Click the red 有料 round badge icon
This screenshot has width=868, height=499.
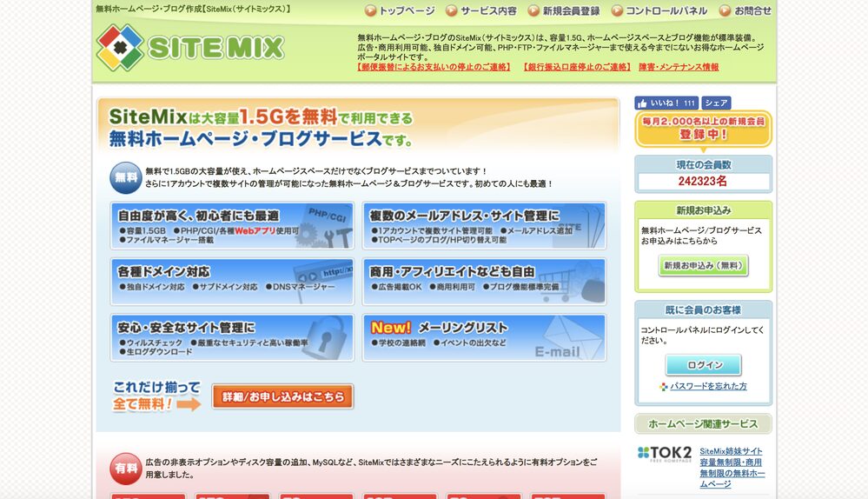click(x=126, y=469)
